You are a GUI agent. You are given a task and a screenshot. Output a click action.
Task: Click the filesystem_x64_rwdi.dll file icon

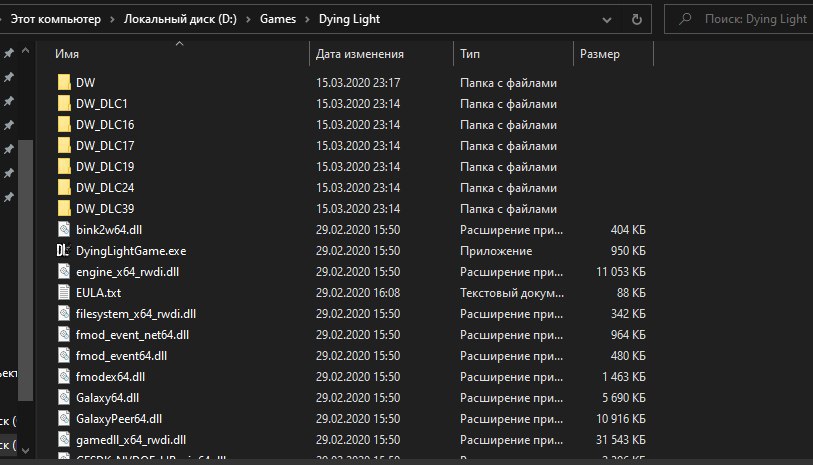[64, 314]
